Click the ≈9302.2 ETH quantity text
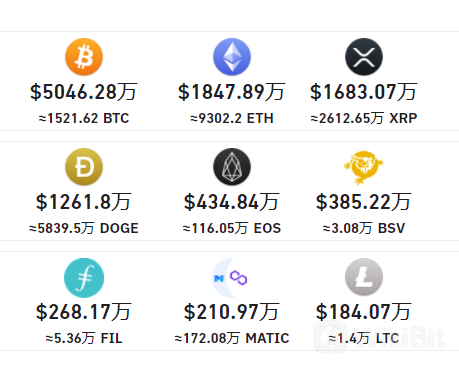 [232, 118]
